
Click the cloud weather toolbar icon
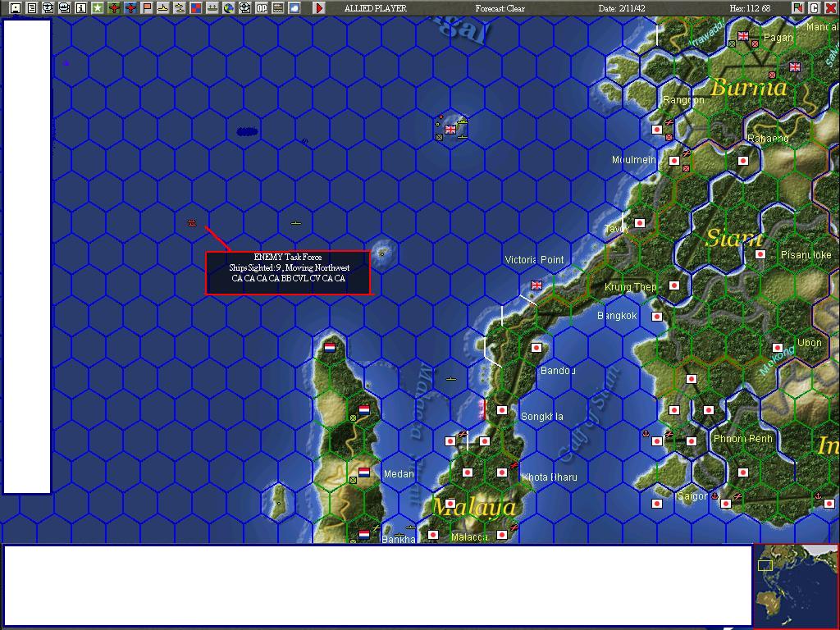tap(294, 8)
